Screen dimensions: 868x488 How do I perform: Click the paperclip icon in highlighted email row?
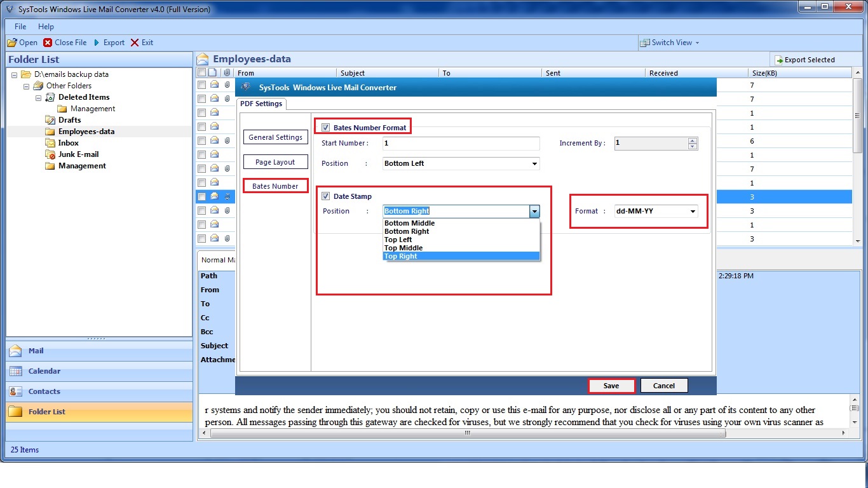(x=227, y=196)
